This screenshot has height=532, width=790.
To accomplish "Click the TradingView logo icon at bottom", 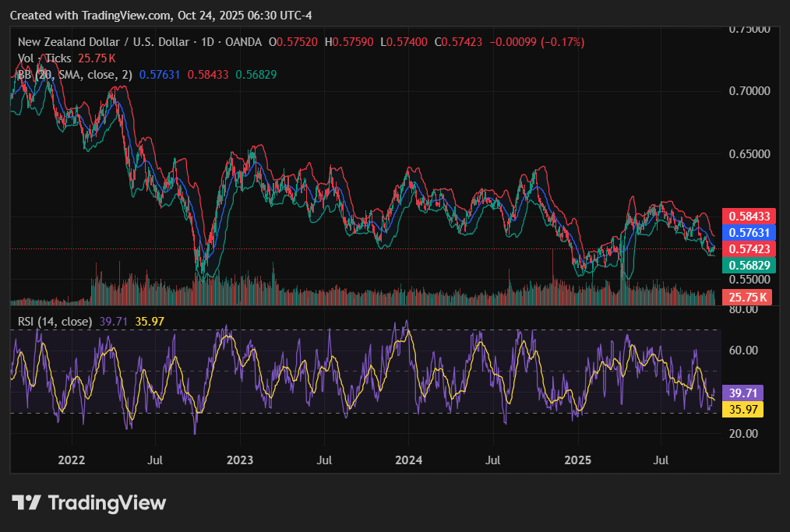I will point(26,502).
